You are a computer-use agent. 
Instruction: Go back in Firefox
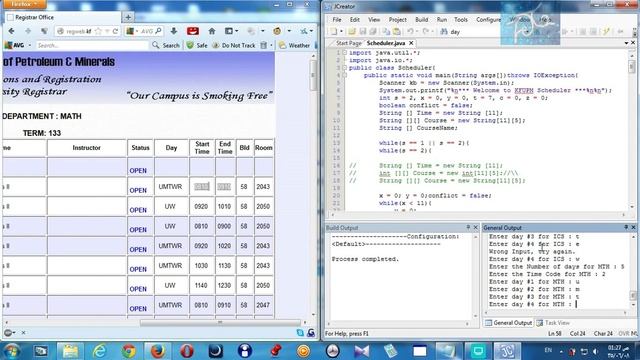tap(11, 31)
